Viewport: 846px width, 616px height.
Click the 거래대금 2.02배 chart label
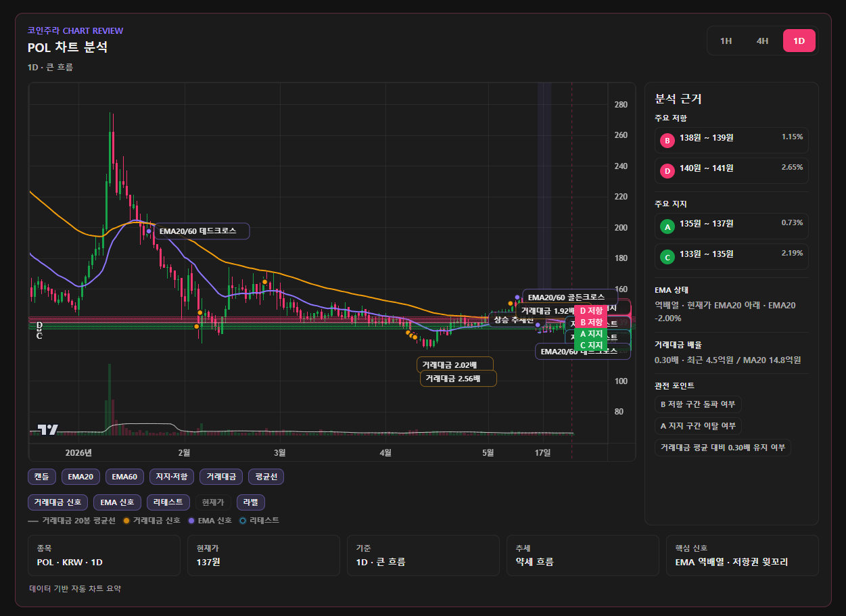pos(454,365)
